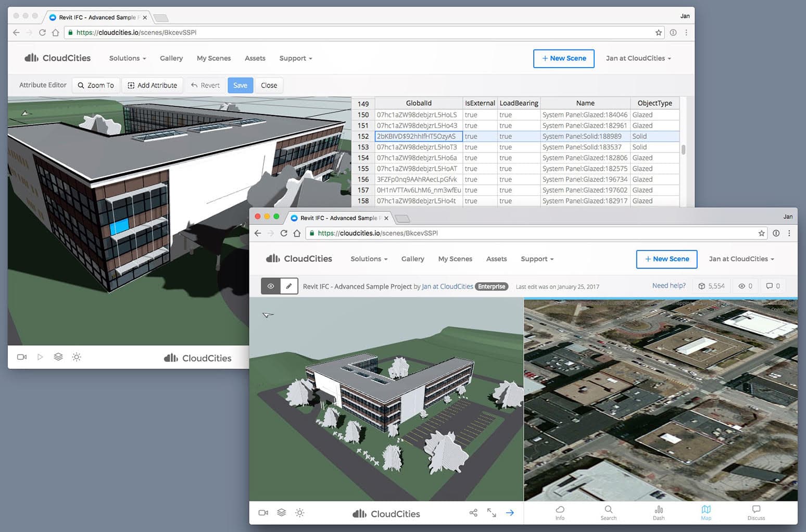806x532 pixels.
Task: Switch to the Info tab
Action: click(x=560, y=513)
